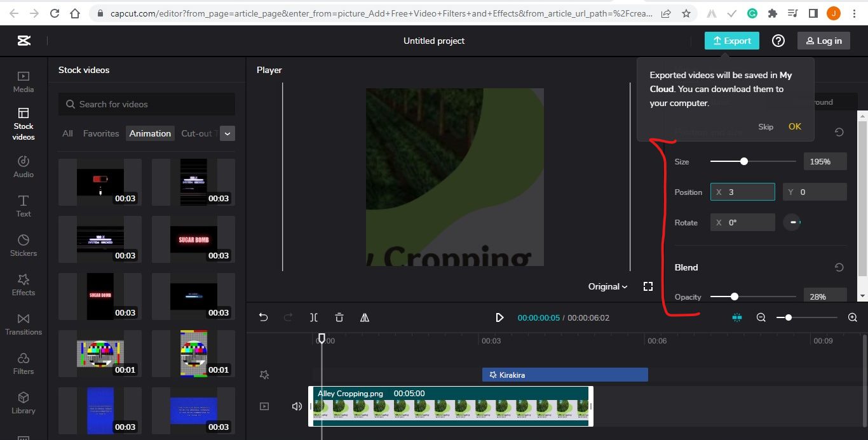Open the Audio panel in the sidebar
868x440 pixels.
pos(23,166)
